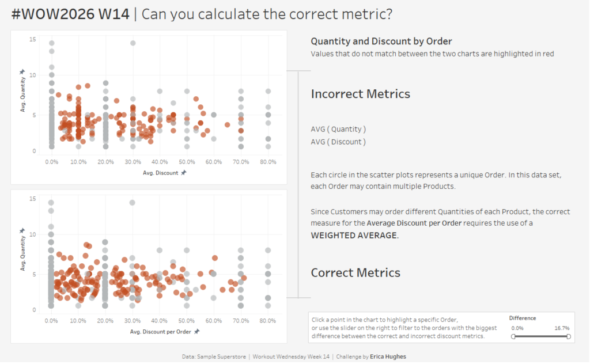This screenshot has width=590, height=364.
Task: Click the pin icon beside Avg. Discount axis
Action: [183, 172]
